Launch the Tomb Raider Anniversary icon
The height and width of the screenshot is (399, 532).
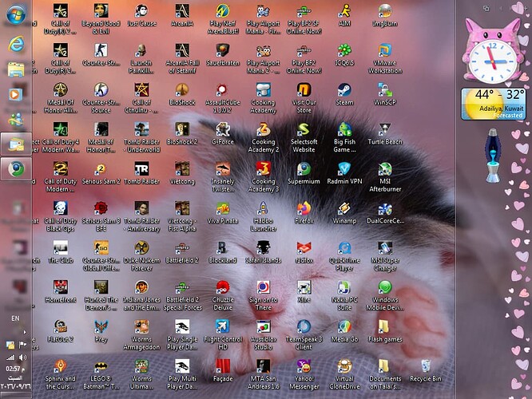pyautogui.click(x=141, y=216)
